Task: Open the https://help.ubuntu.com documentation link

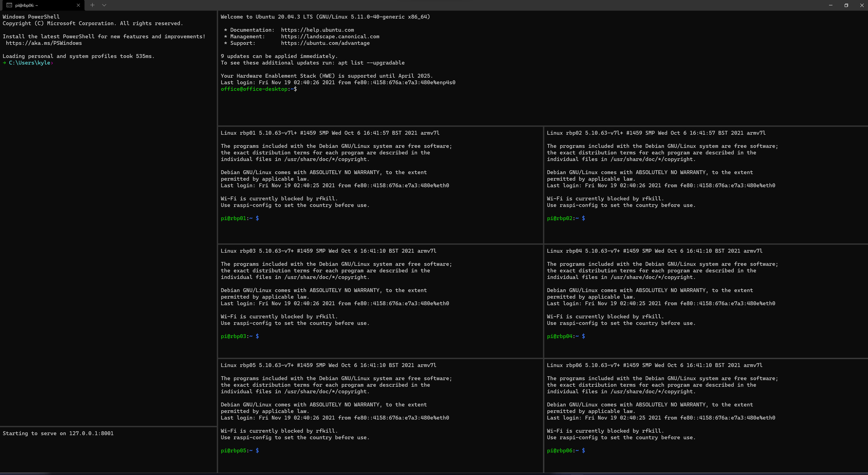Action: tap(317, 30)
